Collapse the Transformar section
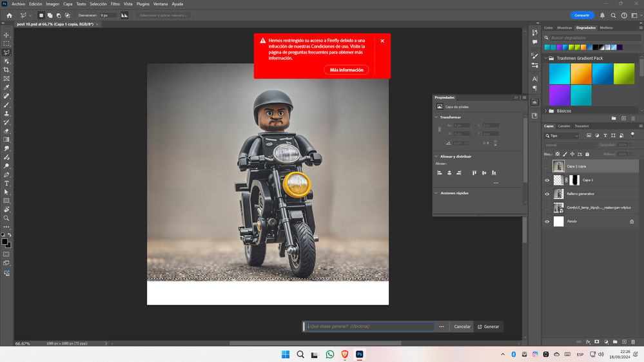644x362 pixels. [x=436, y=117]
